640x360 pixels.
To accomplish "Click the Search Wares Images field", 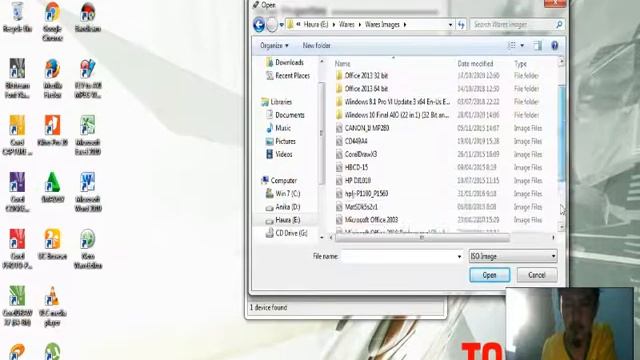I will pos(512,24).
